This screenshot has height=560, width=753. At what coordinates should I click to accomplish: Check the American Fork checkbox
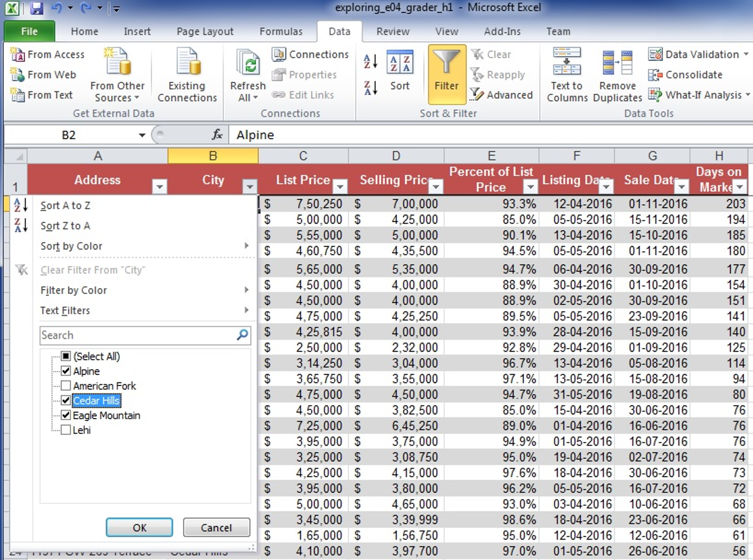pos(66,385)
